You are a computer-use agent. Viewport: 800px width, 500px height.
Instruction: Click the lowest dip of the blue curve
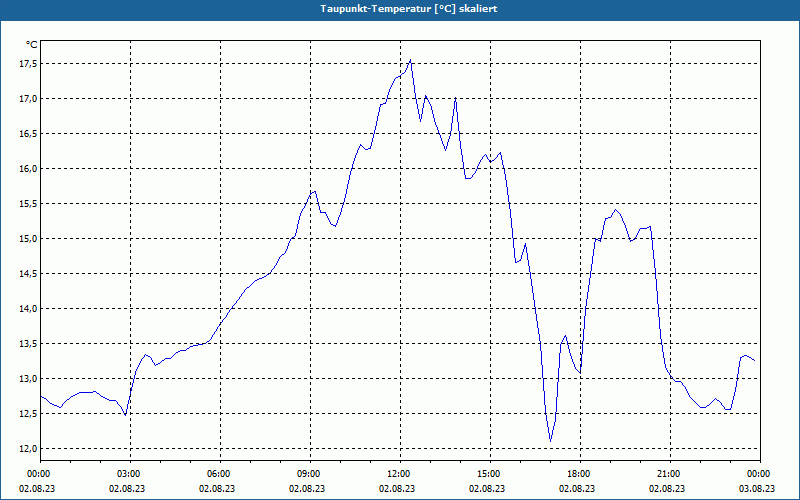click(551, 441)
